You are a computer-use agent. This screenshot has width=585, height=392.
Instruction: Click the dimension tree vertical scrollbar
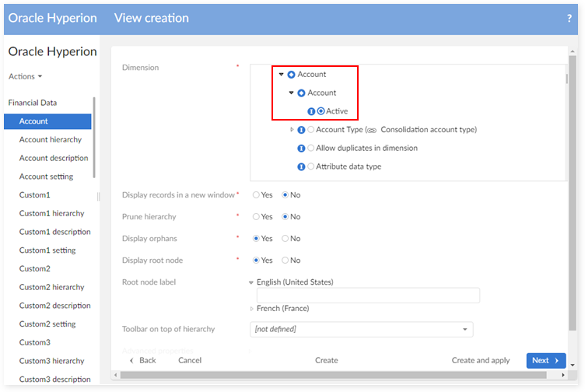[568, 80]
